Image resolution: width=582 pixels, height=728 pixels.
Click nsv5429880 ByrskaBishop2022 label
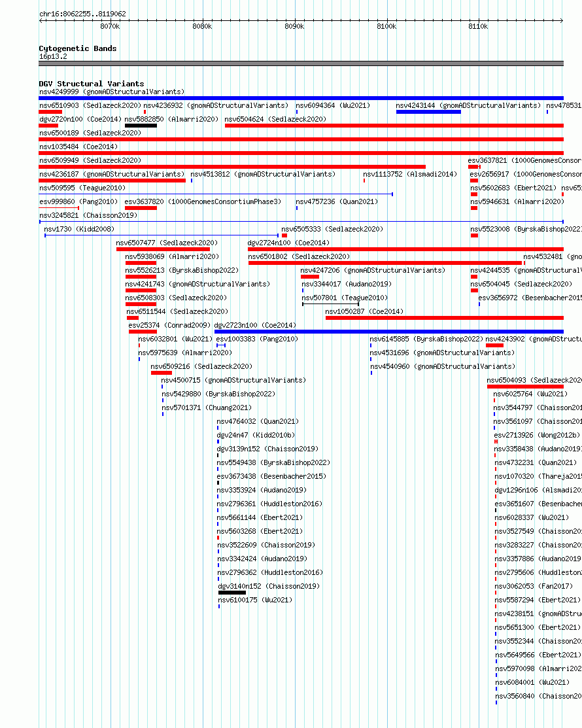pos(218,394)
